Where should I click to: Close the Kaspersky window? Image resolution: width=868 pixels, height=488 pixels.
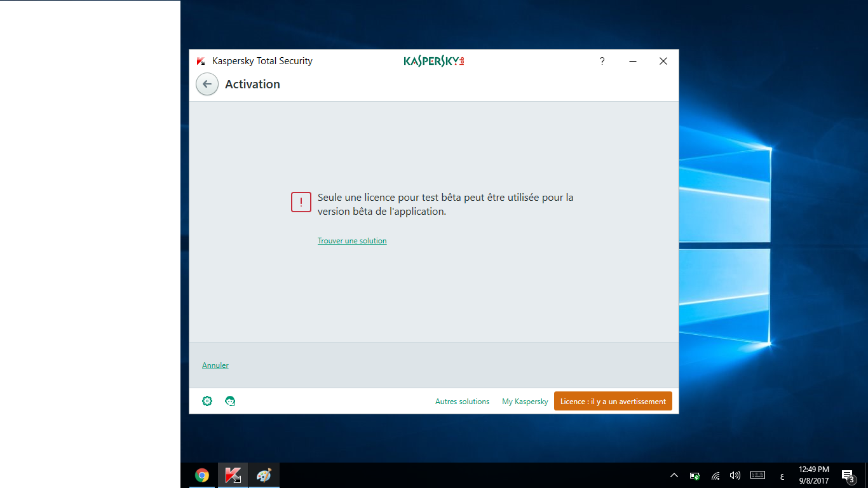click(x=663, y=61)
